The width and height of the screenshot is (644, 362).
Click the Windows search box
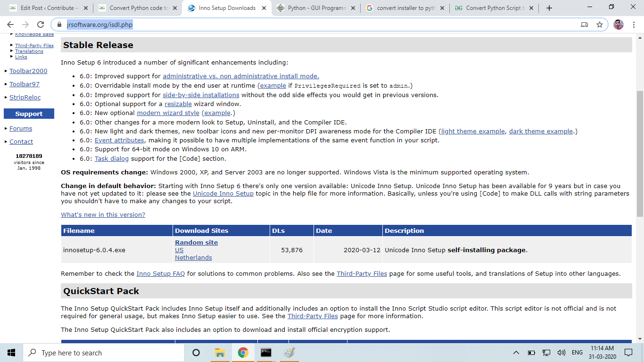[104, 353]
